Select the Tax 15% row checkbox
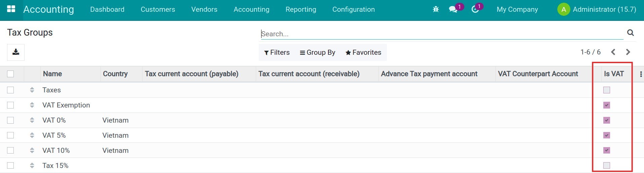Screen dimensions: 644x173 (x=10, y=166)
